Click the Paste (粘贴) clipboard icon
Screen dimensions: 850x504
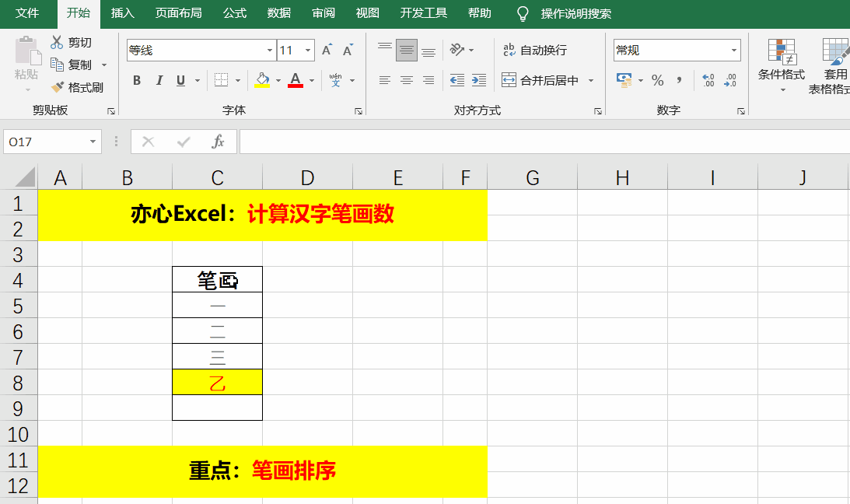click(x=28, y=51)
